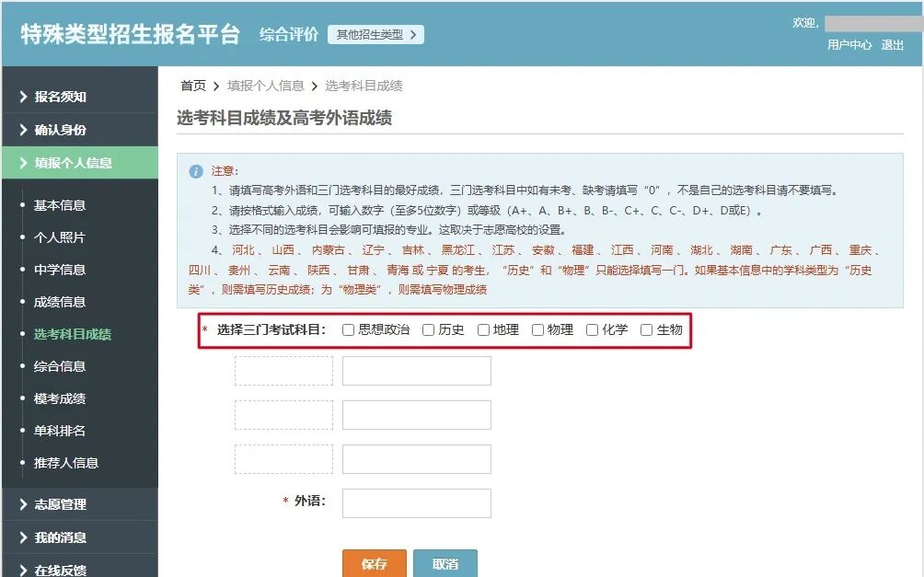Click the 选考科目成绩及高考外语成绩 page heading
This screenshot has height=577, width=924.
(284, 118)
